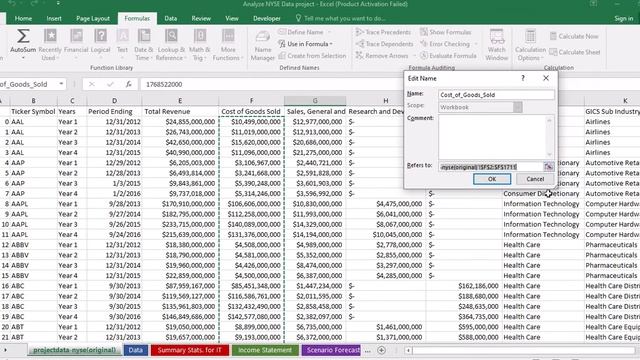Image resolution: width=640 pixels, height=360 pixels.
Task: Open More Functions menu
Action: 228,44
